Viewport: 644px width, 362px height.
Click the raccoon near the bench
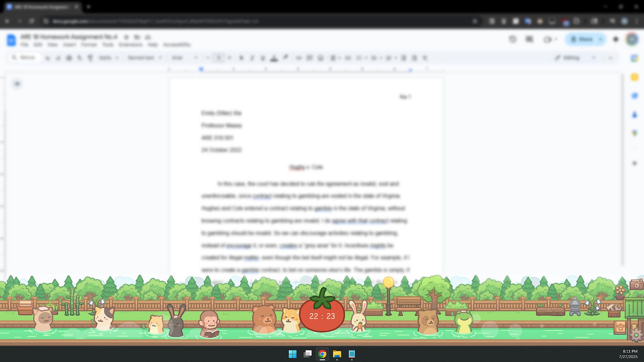428,322
